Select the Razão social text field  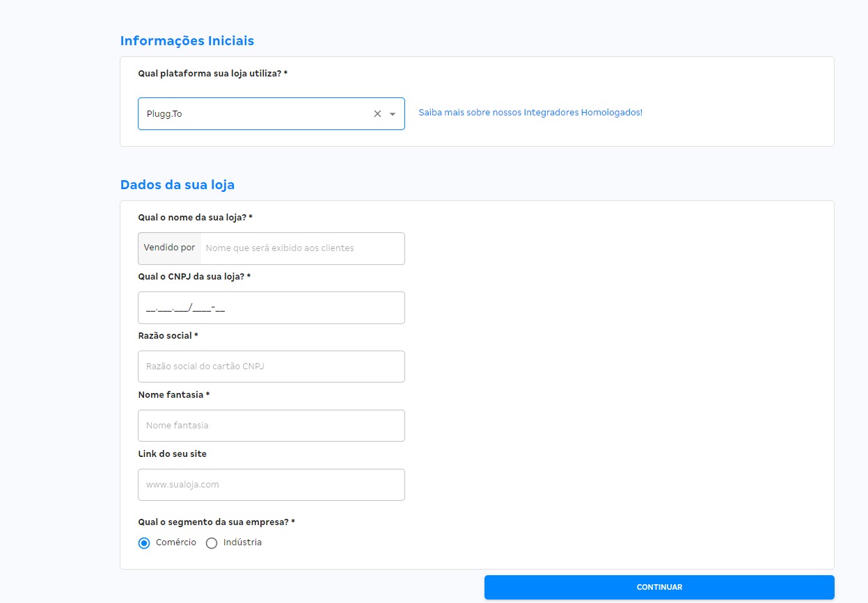[271, 367]
